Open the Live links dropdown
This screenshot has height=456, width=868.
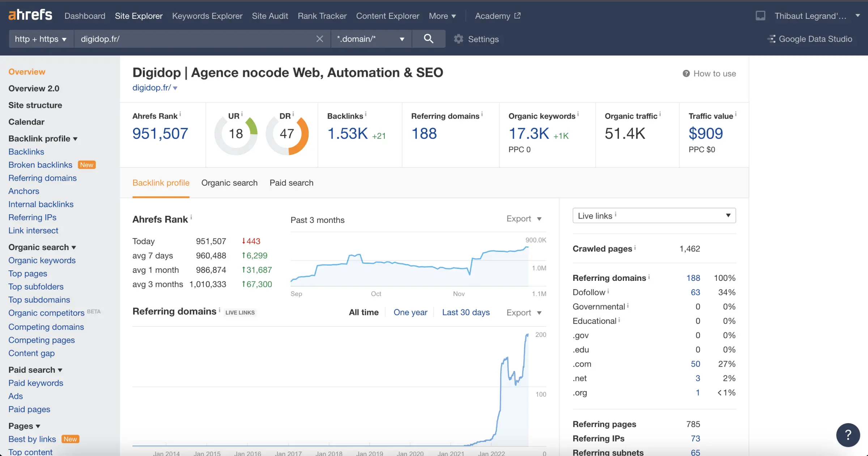pyautogui.click(x=653, y=215)
